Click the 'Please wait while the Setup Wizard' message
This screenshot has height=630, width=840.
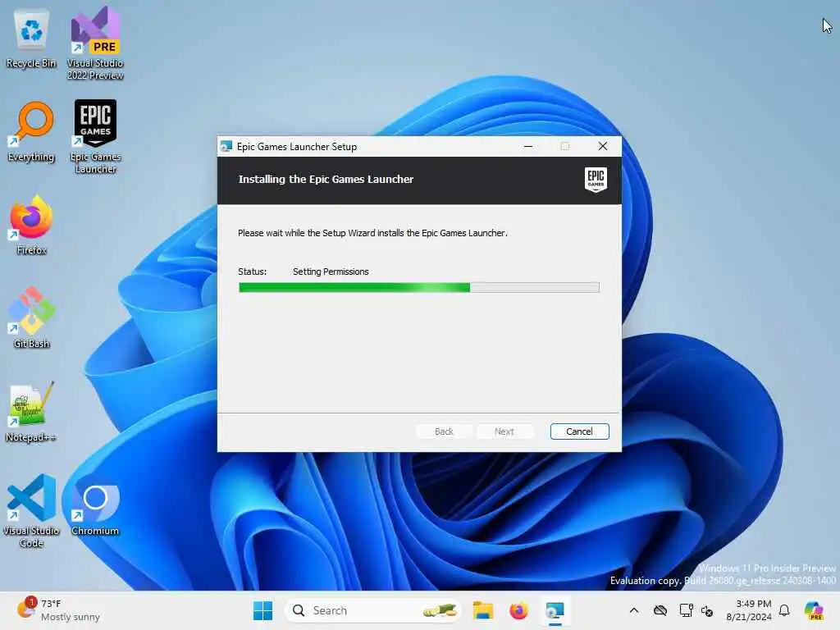coord(372,233)
